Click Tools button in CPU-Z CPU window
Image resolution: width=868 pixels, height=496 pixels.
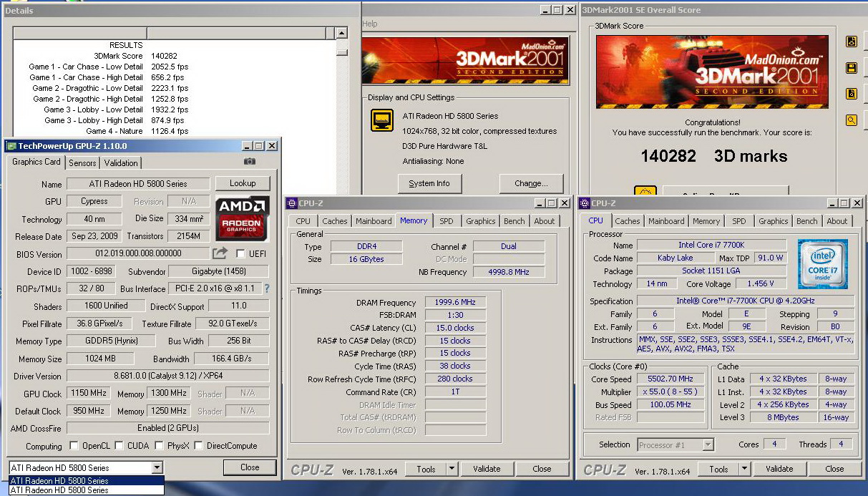718,469
